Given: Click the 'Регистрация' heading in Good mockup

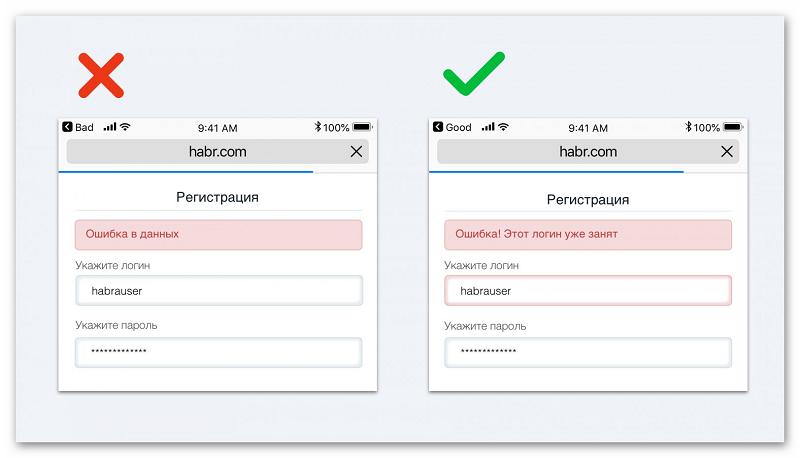Looking at the screenshot, I should [588, 199].
